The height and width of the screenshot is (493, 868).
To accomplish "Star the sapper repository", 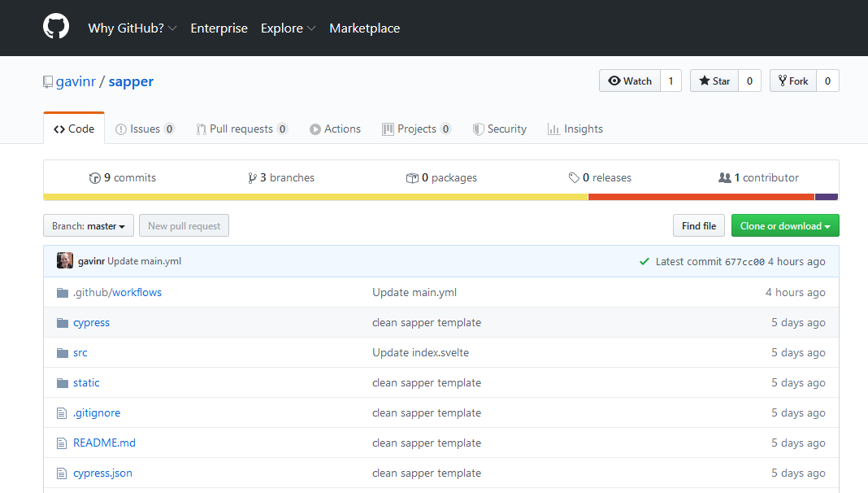I will pos(714,81).
